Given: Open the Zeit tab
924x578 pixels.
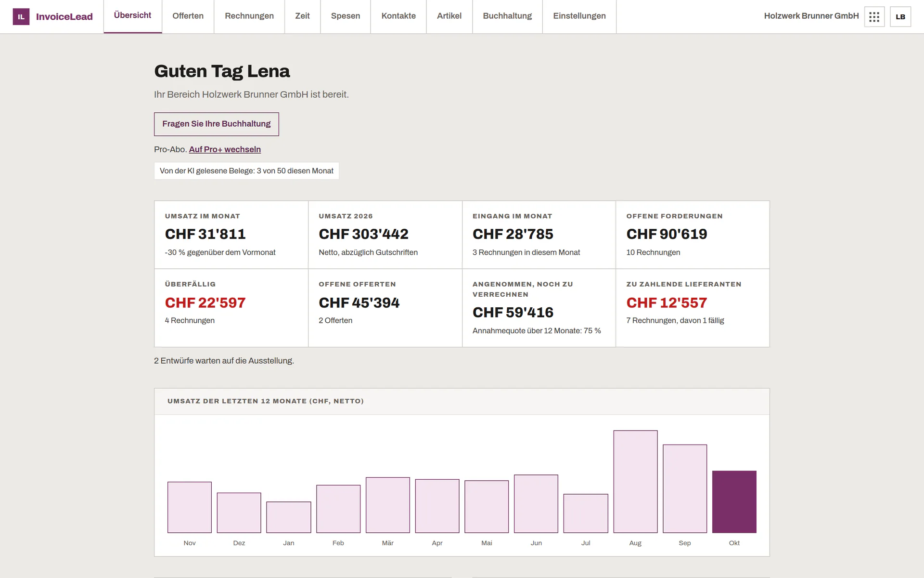Looking at the screenshot, I should pos(302,16).
